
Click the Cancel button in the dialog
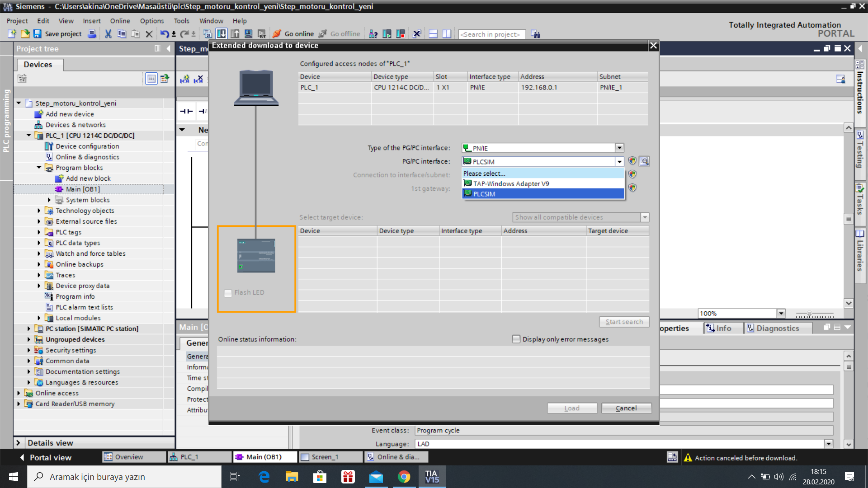pos(626,408)
